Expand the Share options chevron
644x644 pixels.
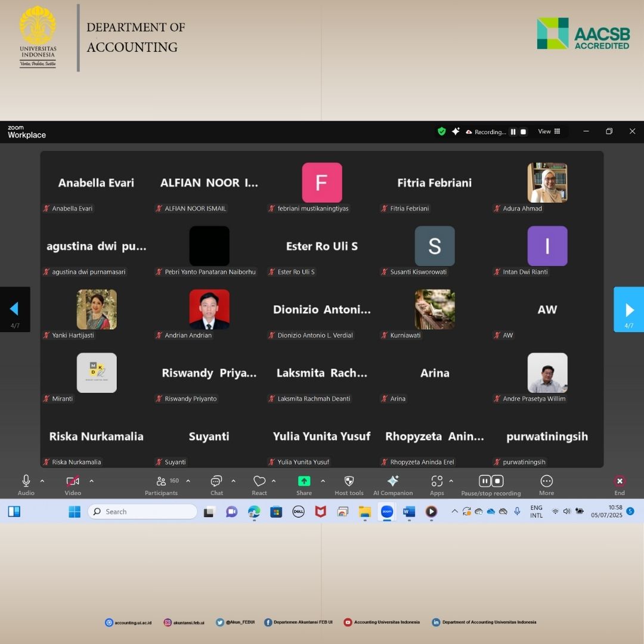coord(323,481)
